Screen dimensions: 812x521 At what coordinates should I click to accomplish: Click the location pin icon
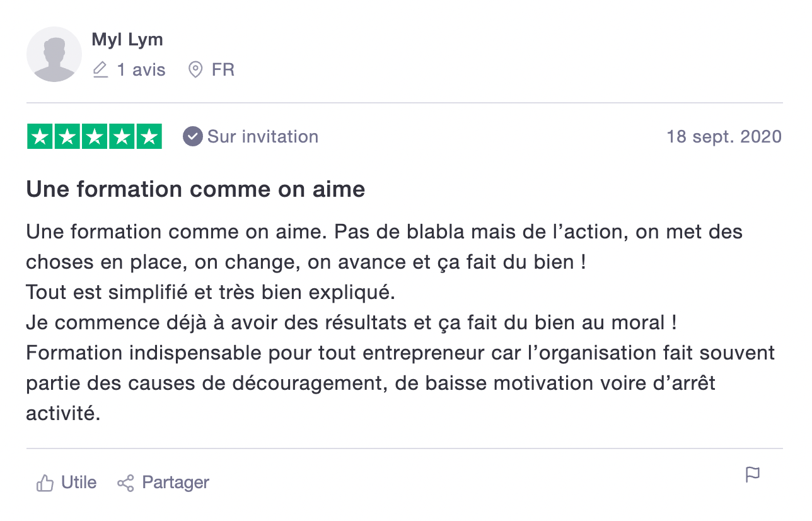[x=195, y=69]
